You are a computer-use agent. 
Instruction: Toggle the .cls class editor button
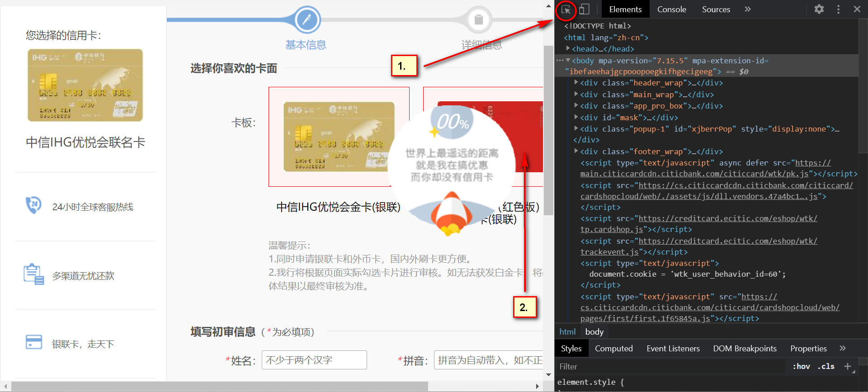(x=826, y=367)
